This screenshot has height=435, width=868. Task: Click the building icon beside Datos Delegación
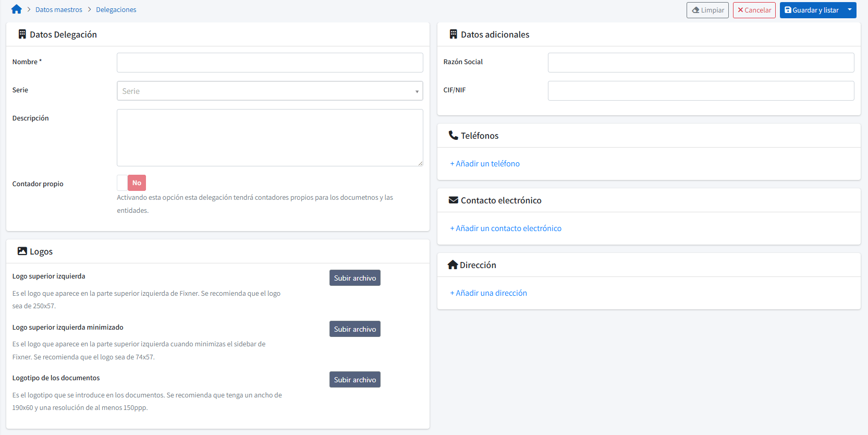pos(22,34)
